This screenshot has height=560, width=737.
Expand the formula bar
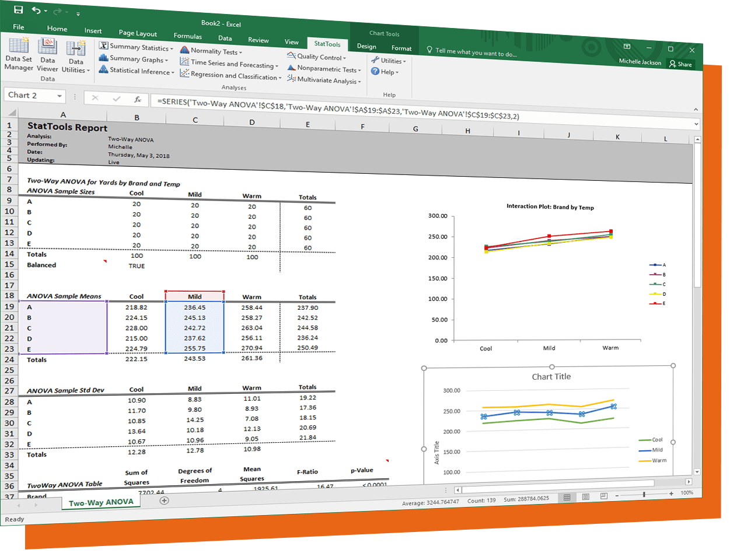click(696, 124)
